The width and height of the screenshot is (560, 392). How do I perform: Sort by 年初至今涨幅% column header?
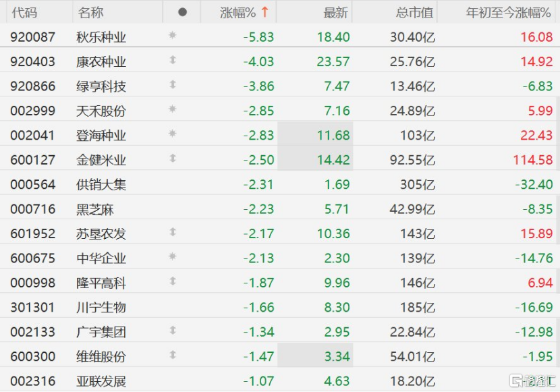tap(508, 13)
